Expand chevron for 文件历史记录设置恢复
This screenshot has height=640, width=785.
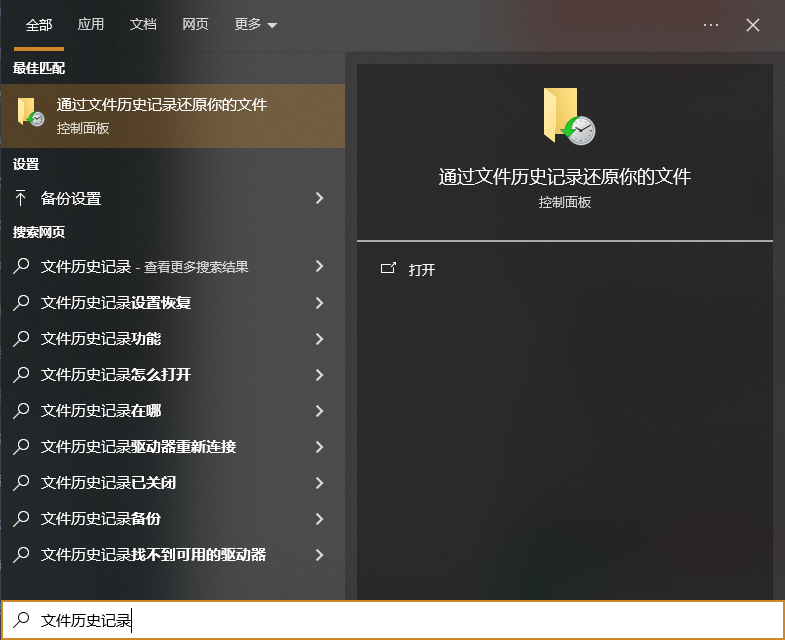319,302
